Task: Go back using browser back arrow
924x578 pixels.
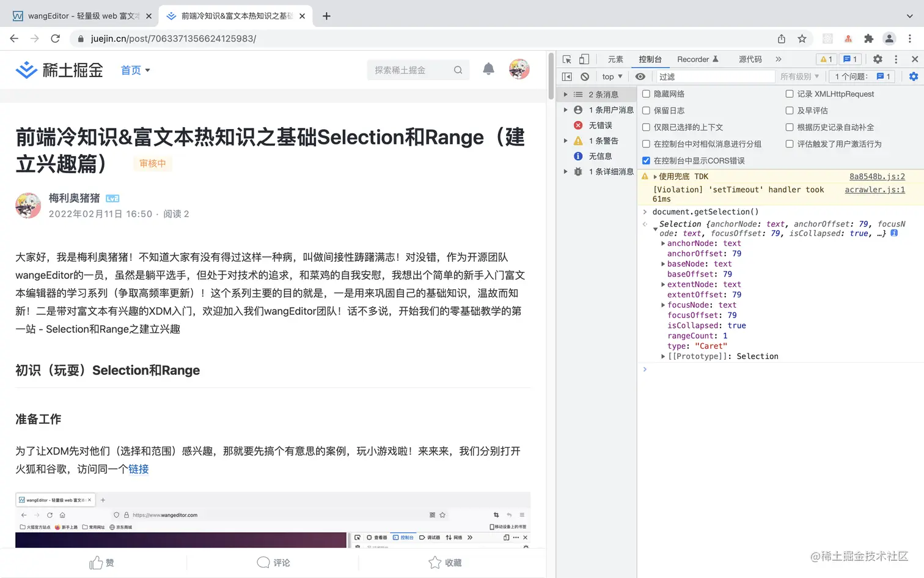Action: click(14, 39)
